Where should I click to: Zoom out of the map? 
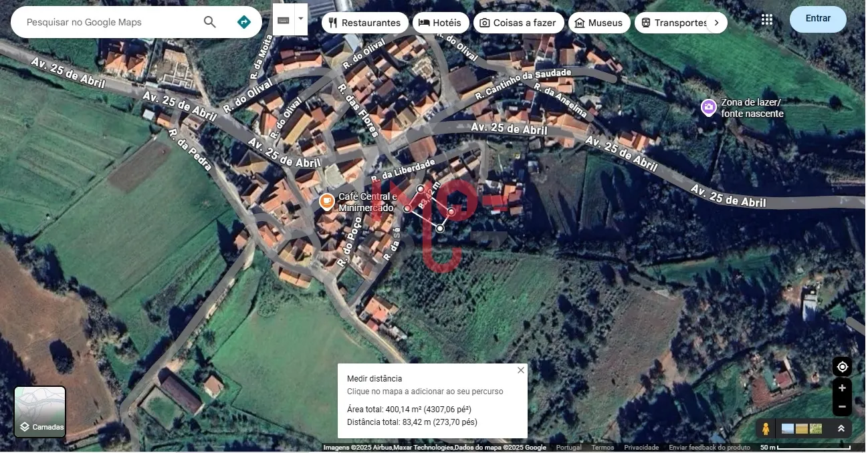[842, 406]
